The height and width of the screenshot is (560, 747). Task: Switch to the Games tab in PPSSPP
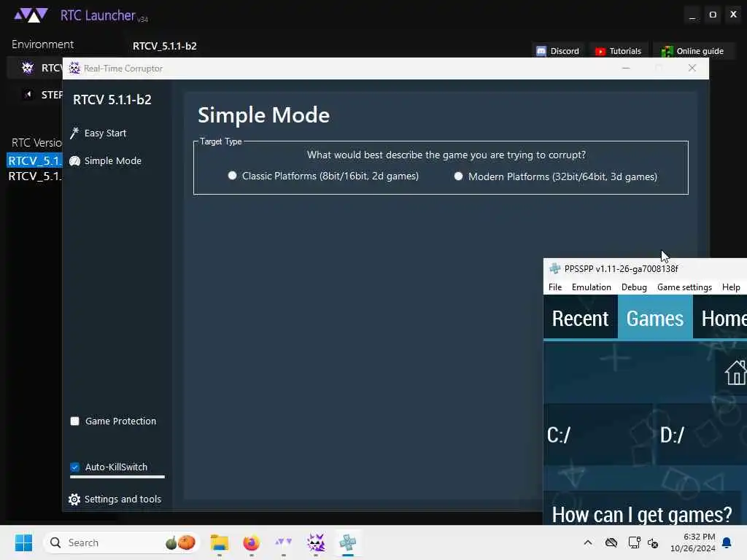(655, 318)
